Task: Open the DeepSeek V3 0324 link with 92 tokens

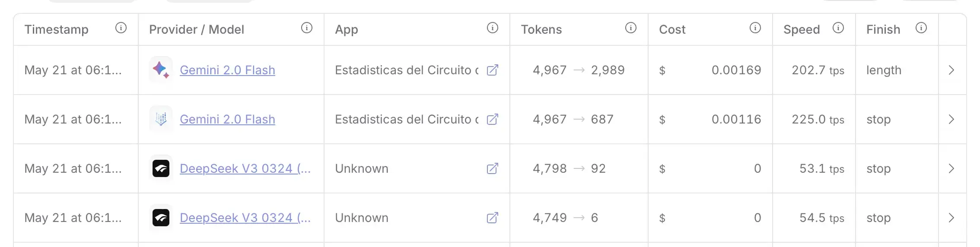Action: tap(245, 168)
